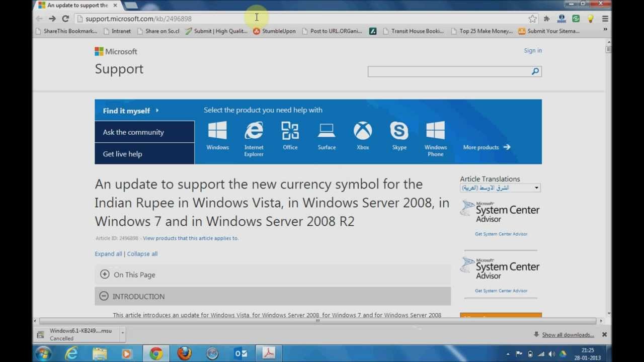644x362 pixels.
Task: Bookmark the page with the star icon
Action: (533, 19)
